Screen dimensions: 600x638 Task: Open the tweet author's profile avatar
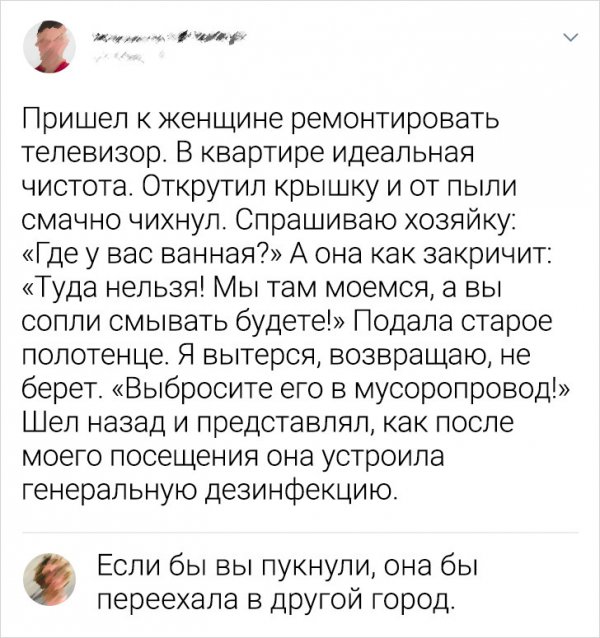[x=46, y=46]
